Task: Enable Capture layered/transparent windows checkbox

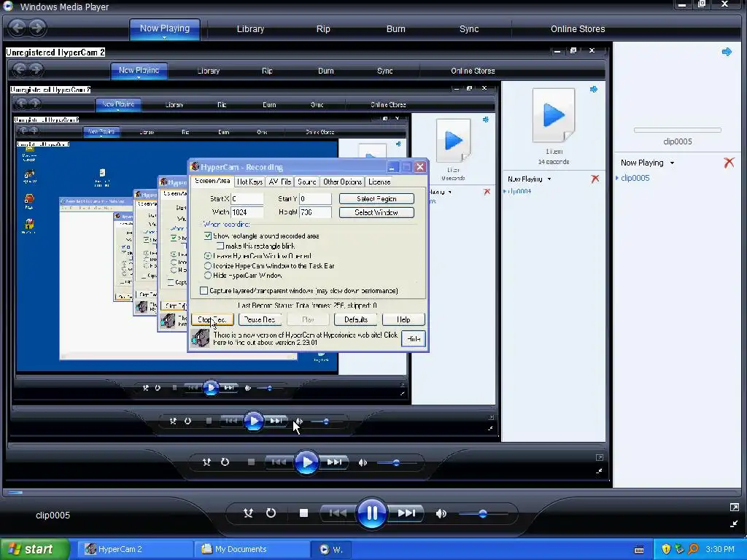Action: coord(204,290)
